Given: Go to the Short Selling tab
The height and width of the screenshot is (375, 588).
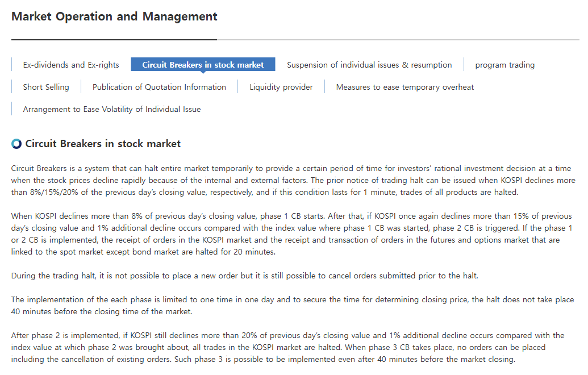Looking at the screenshot, I should [46, 87].
